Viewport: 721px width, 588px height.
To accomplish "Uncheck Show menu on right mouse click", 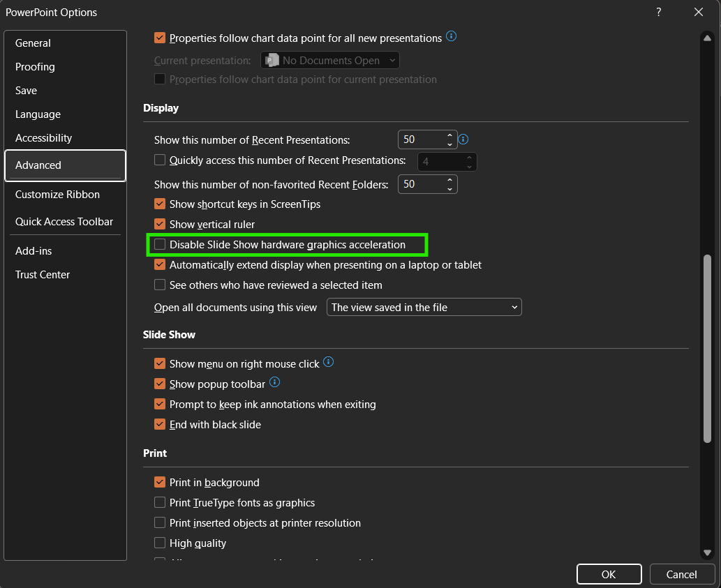I will coord(160,364).
